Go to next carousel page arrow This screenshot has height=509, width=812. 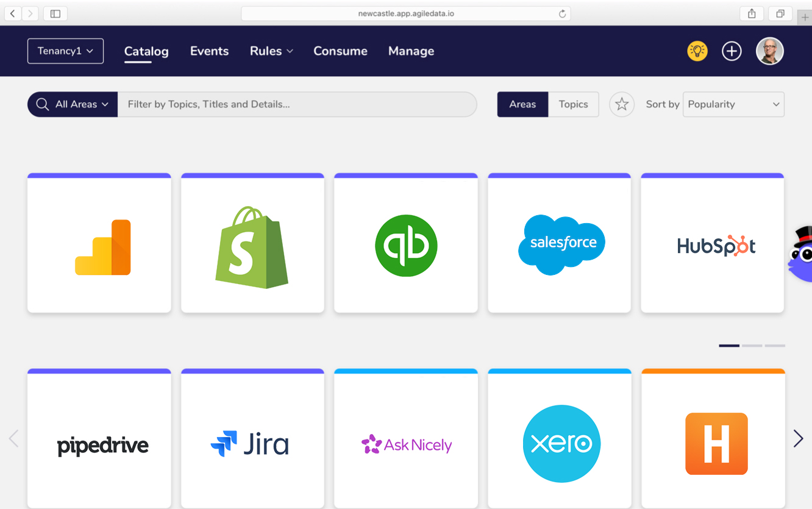coord(798,438)
